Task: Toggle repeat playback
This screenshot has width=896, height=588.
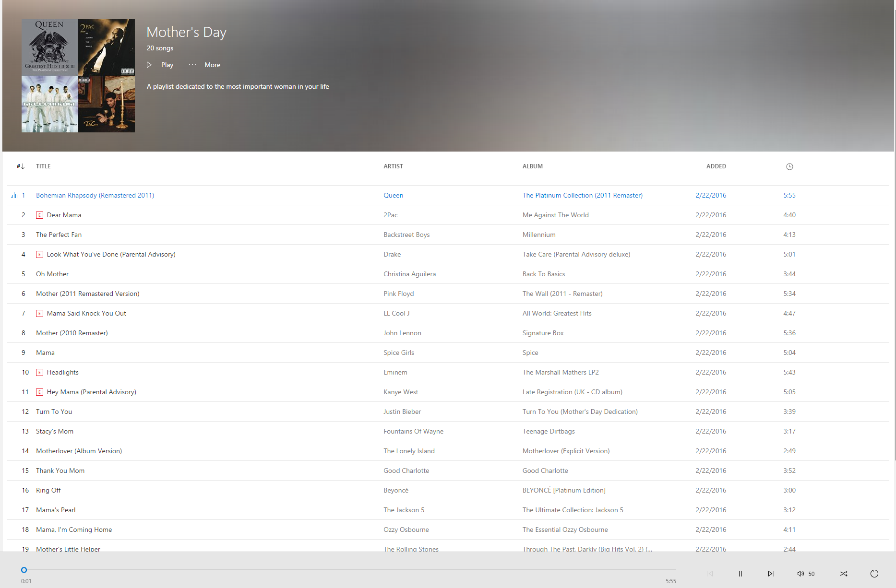Action: click(x=874, y=574)
